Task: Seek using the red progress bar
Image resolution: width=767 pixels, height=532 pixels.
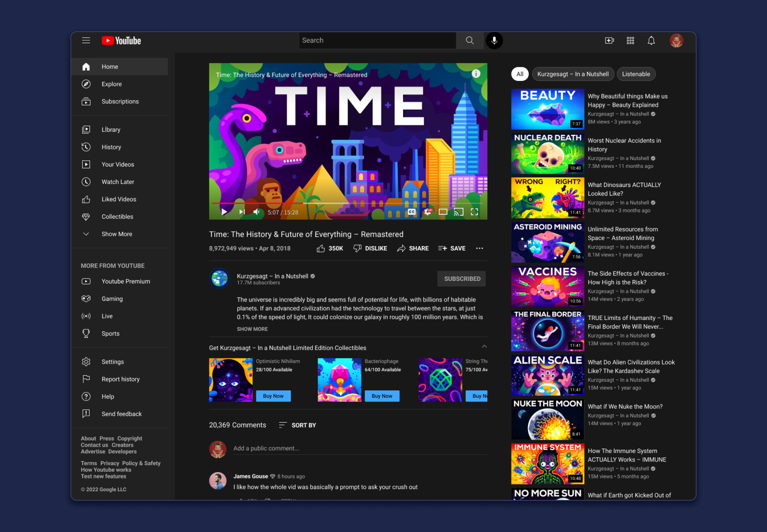Action: [257, 203]
